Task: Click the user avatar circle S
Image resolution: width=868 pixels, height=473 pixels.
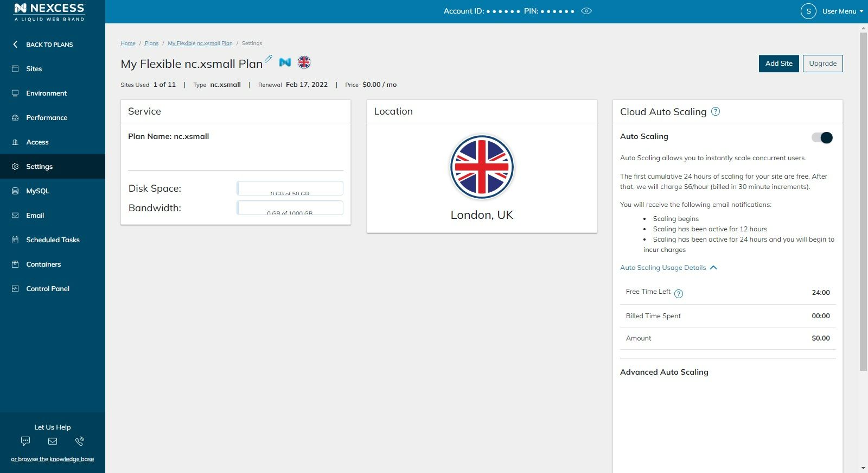Action: coord(808,11)
